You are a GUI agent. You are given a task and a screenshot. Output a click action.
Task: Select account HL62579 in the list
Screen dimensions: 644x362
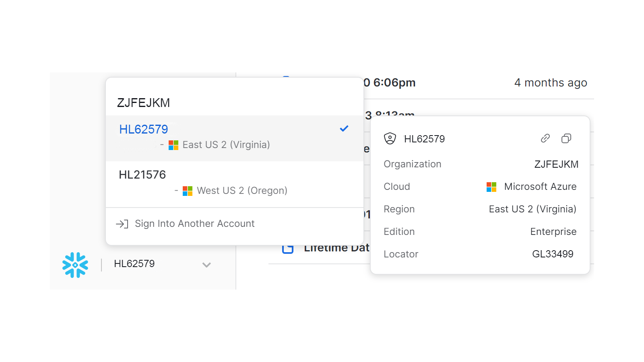coord(235,138)
